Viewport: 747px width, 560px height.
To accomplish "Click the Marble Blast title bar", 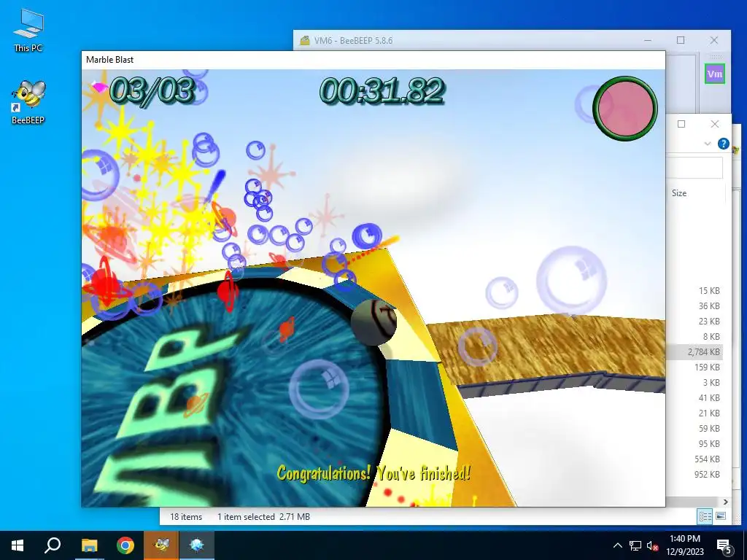I will [373, 60].
